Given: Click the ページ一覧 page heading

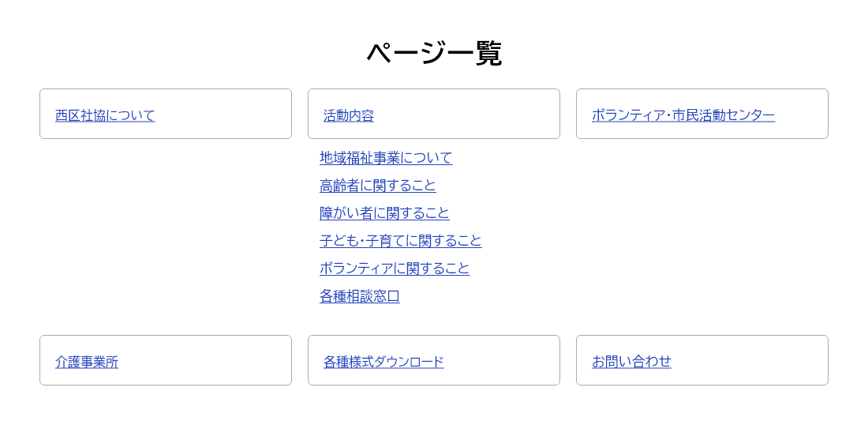Looking at the screenshot, I should 434,54.
